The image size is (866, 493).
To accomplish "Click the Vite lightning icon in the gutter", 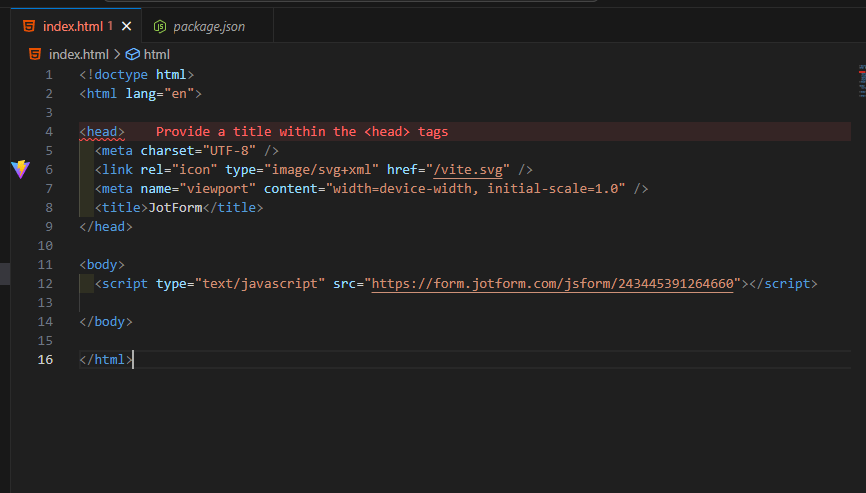I will pyautogui.click(x=20, y=169).
